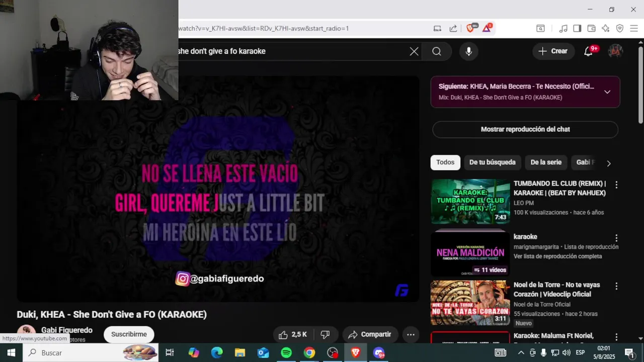Open OBS Studio from taskbar
Screen dimensions: 644x362
pos(333,353)
